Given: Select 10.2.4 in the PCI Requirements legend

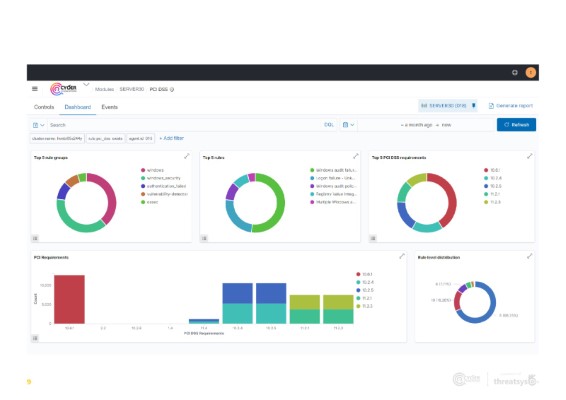Looking at the screenshot, I should click(365, 282).
